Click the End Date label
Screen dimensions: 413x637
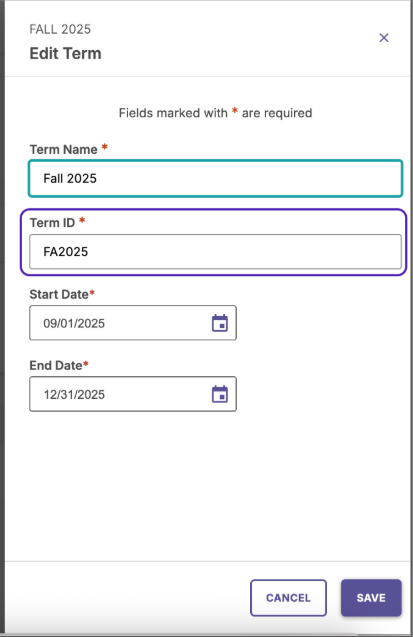pos(56,365)
